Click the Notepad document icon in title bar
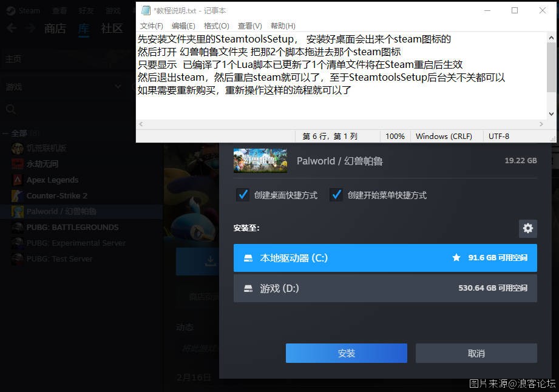This screenshot has height=392, width=559. click(146, 10)
